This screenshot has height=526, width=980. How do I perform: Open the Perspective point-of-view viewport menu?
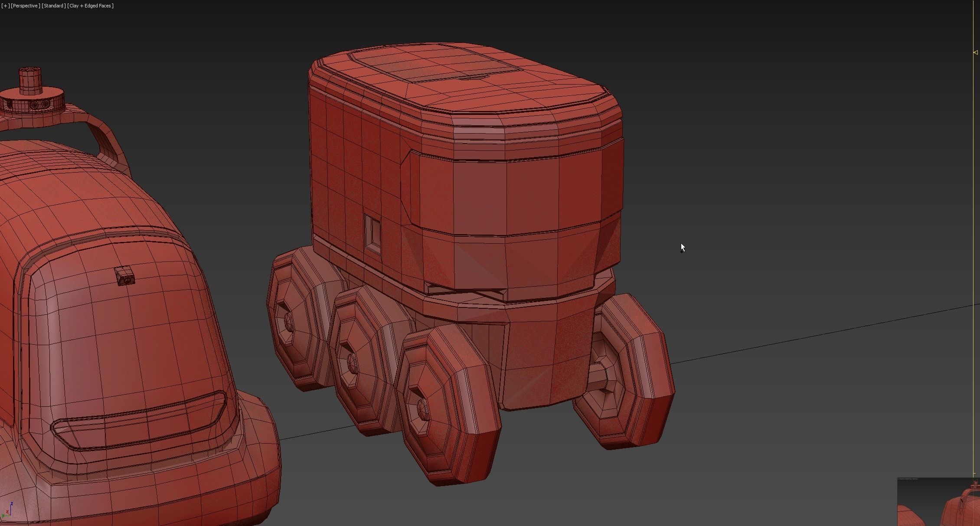(x=26, y=6)
